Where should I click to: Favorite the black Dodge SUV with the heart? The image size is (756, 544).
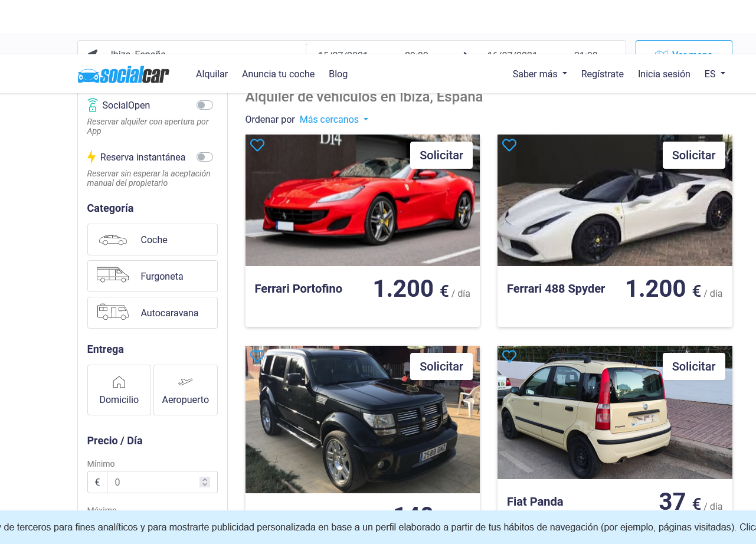click(257, 356)
